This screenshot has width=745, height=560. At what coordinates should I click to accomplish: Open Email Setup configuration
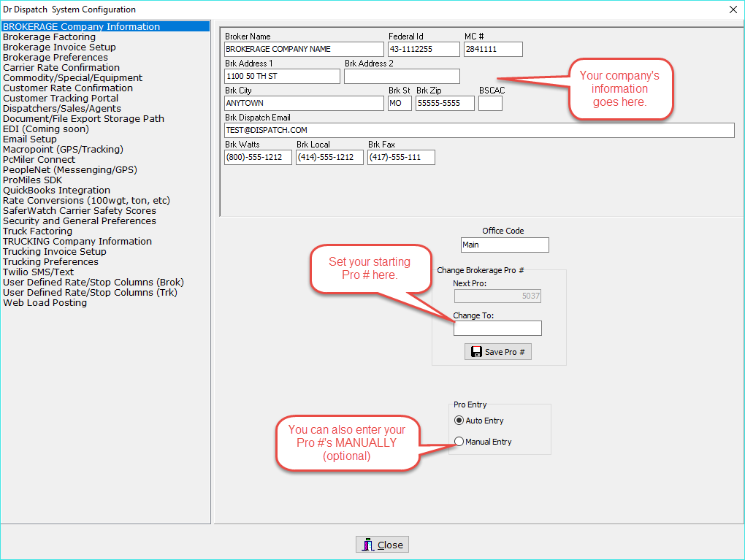click(30, 139)
